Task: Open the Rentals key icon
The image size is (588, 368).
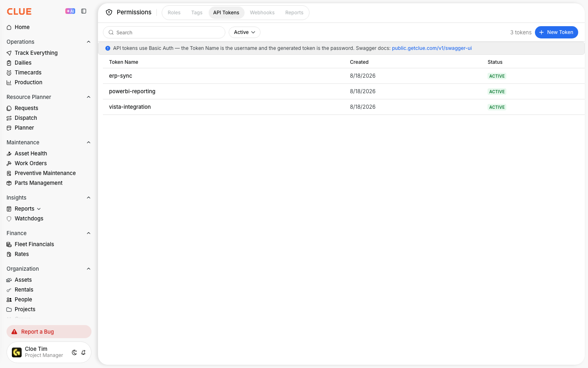Action: click(9, 290)
